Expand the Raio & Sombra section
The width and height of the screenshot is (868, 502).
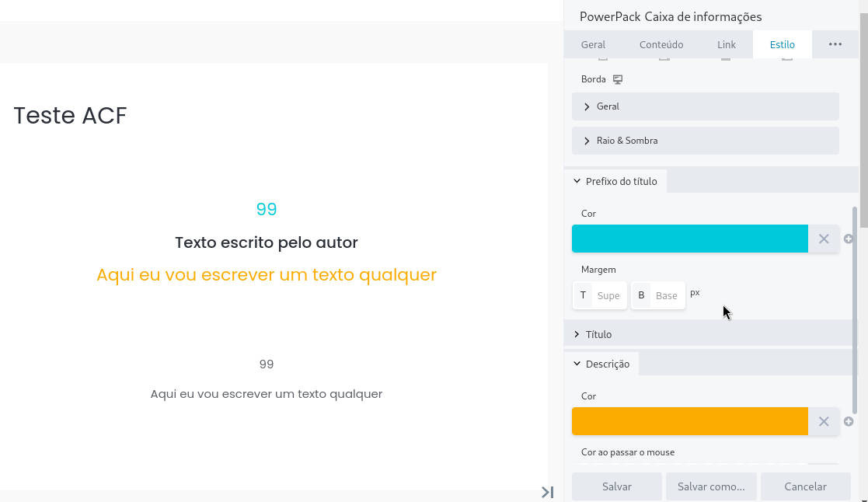point(706,141)
